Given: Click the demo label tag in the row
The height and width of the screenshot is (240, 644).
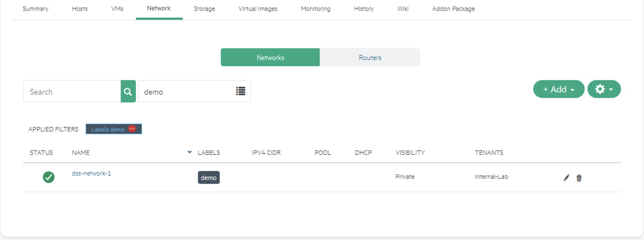Looking at the screenshot, I should [x=209, y=178].
